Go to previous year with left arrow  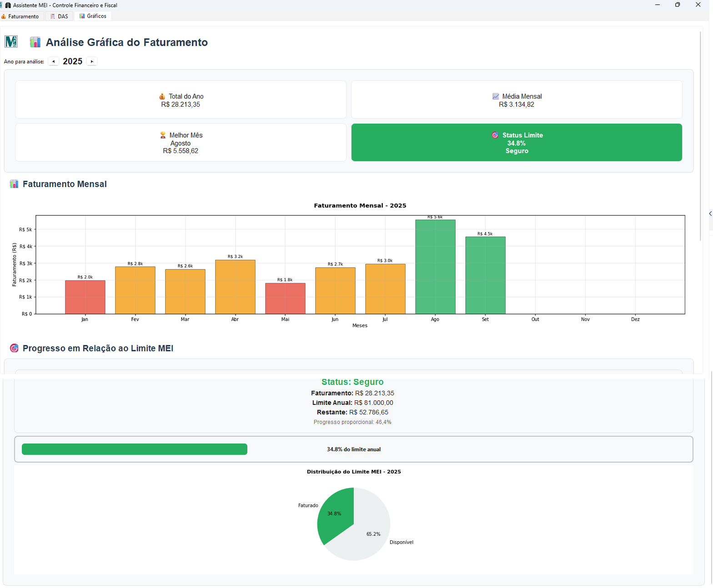pyautogui.click(x=53, y=61)
